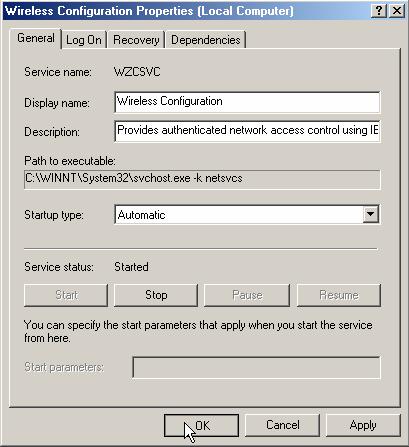Stop the Wireless Configuration service
Image resolution: width=409 pixels, height=447 pixels.
(x=156, y=295)
